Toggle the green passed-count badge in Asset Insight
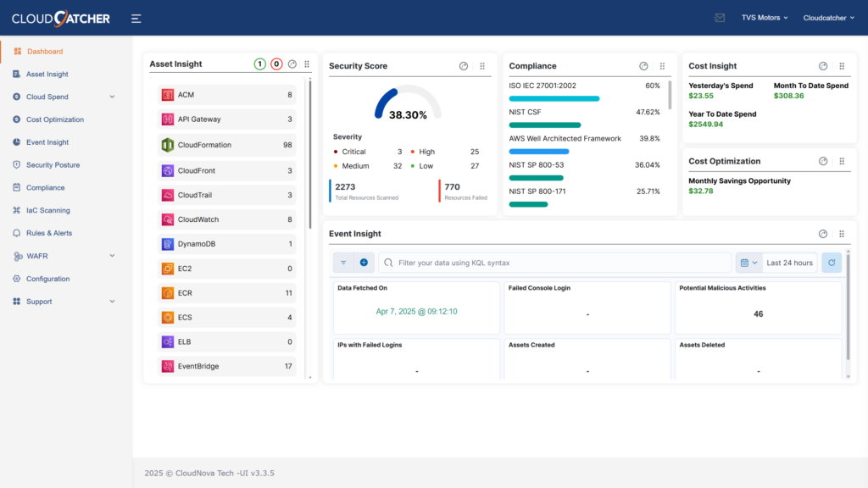Image resolution: width=868 pixels, height=488 pixels. coord(259,64)
